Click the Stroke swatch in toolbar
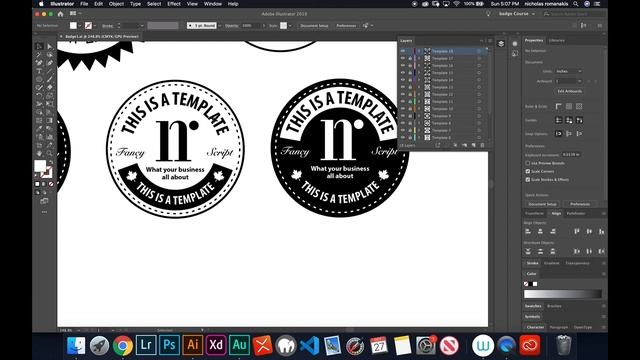This screenshot has height=360, width=640. (47, 173)
